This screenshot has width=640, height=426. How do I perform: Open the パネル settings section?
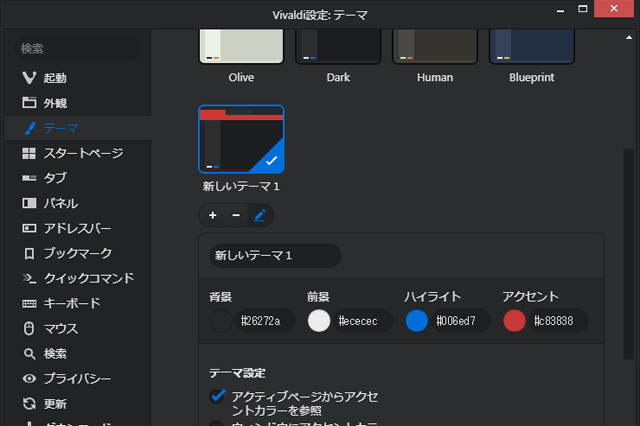coord(78,203)
